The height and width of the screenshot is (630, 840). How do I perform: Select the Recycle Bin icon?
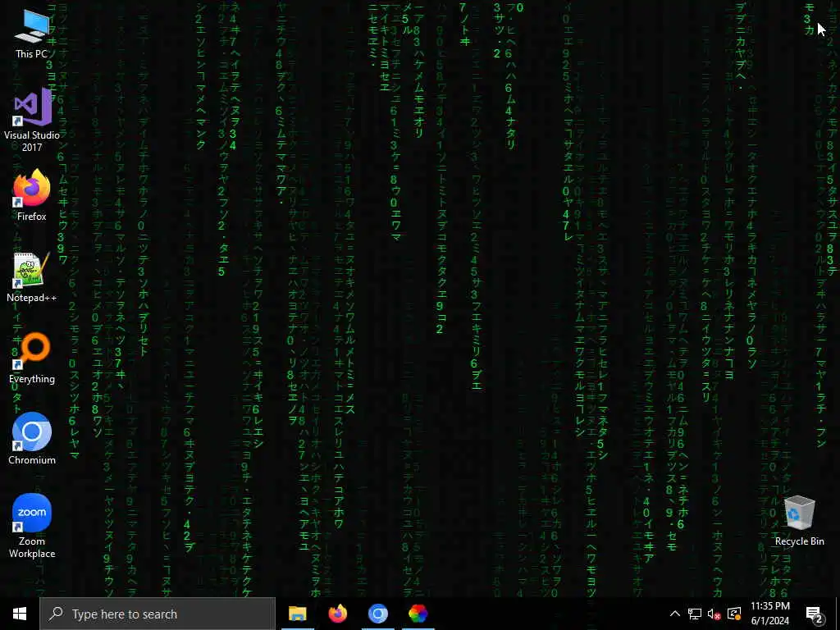[x=799, y=521]
